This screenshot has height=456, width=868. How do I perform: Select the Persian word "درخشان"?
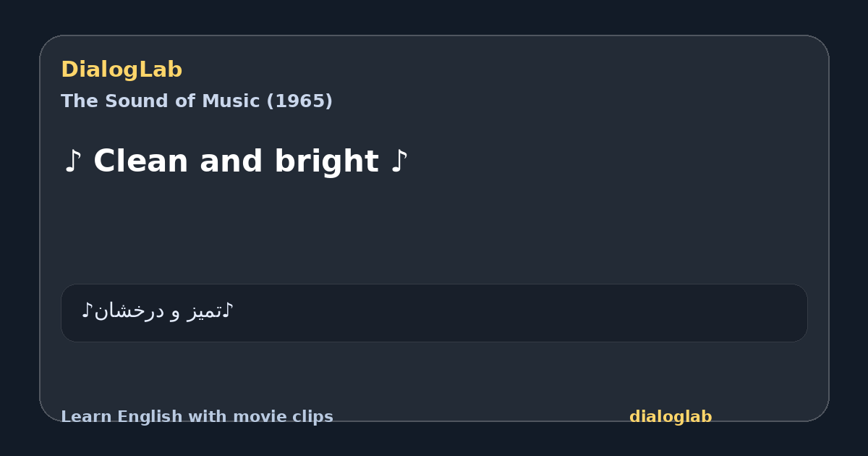tap(130, 312)
